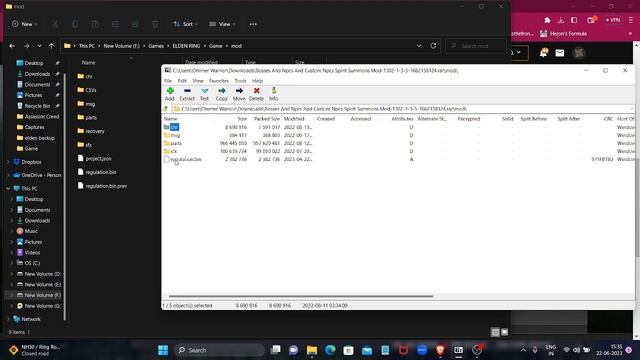Open the Tools menu in 7-Zip
The width and height of the screenshot is (640, 360).
(240, 81)
